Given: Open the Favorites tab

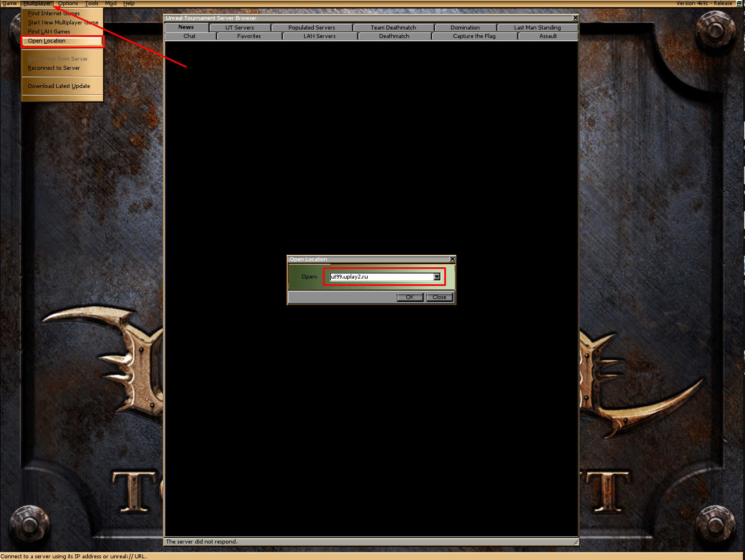Looking at the screenshot, I should click(249, 36).
